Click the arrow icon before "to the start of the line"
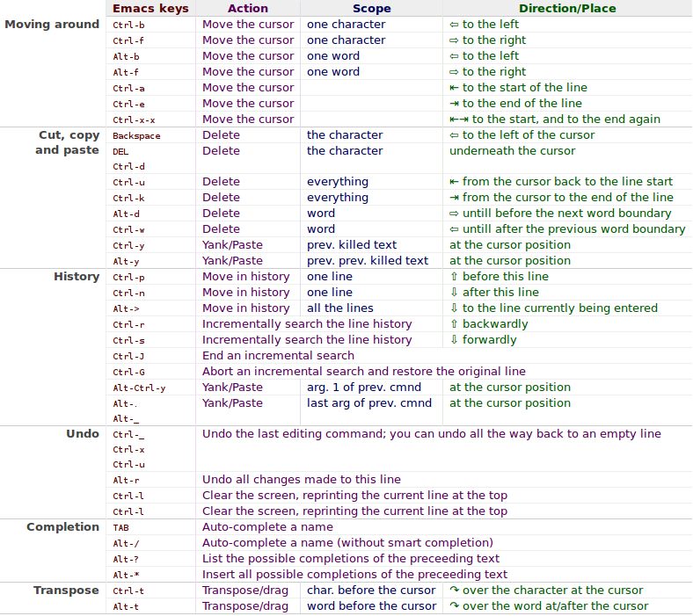693x616 pixels. pyautogui.click(x=454, y=88)
